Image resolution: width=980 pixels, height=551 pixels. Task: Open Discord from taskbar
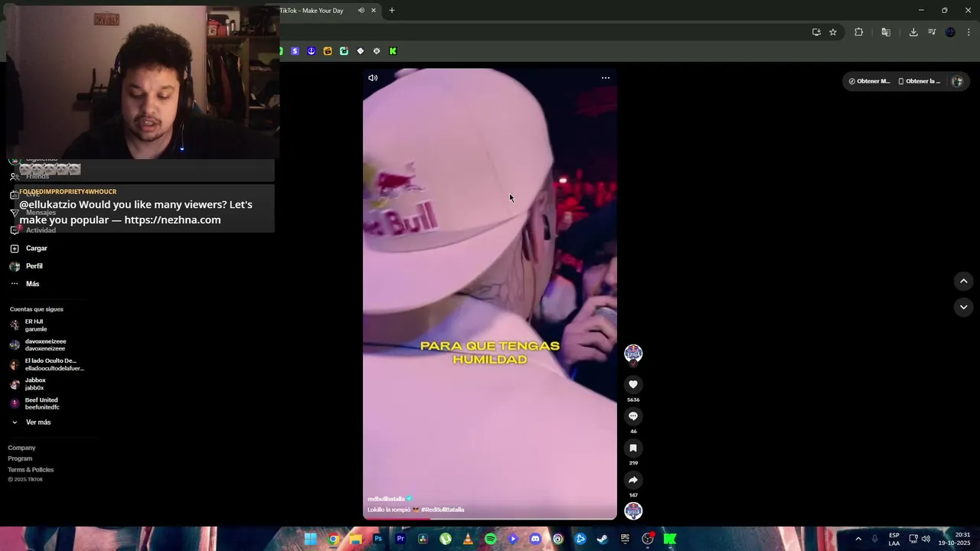point(535,539)
